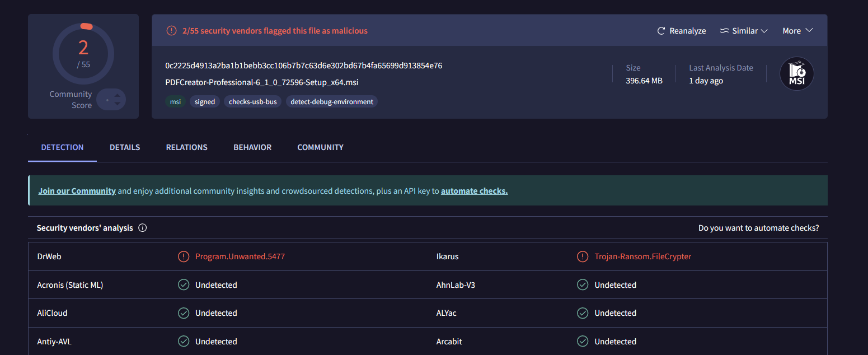This screenshot has width=868, height=355.
Task: Click the PDFCreator setup file name
Action: (x=262, y=82)
